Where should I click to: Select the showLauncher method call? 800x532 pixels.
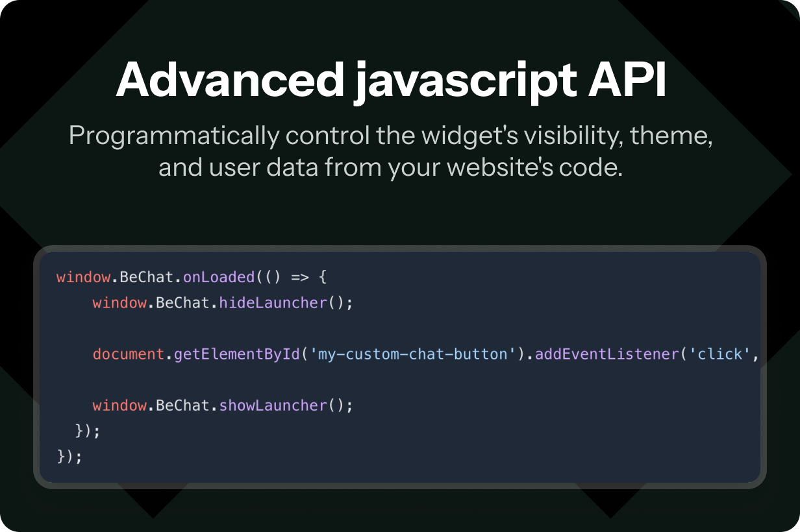(x=273, y=405)
